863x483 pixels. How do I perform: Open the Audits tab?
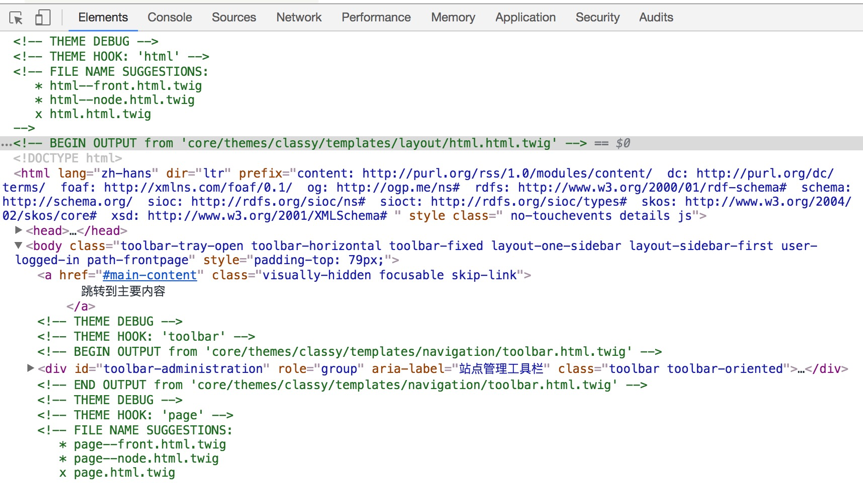(x=656, y=17)
